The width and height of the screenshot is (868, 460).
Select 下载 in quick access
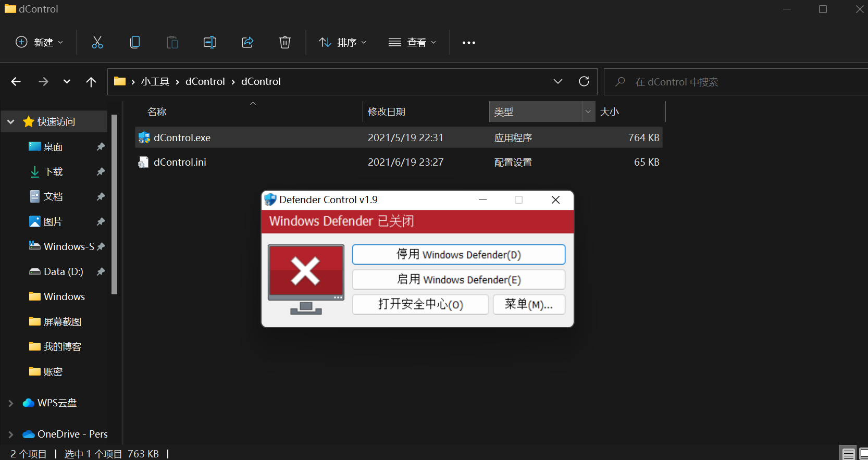53,172
